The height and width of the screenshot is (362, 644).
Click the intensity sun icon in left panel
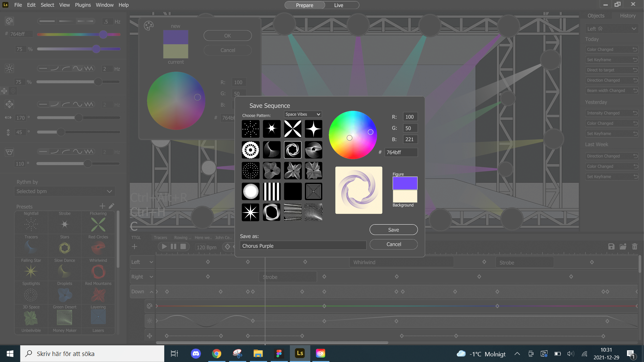[9, 68]
